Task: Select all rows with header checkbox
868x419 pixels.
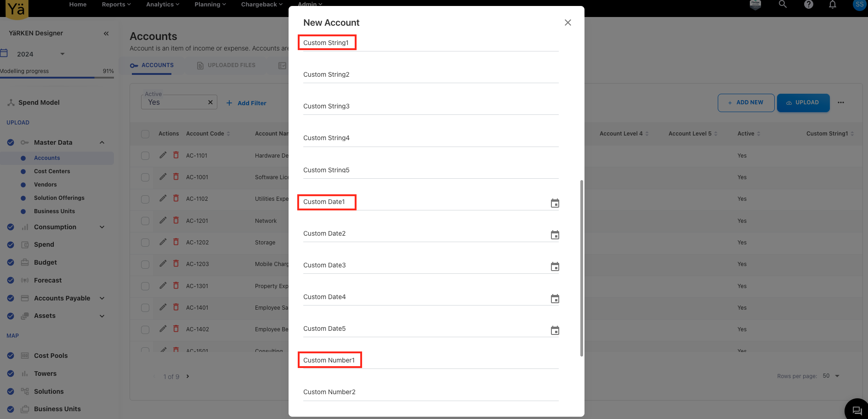Action: (x=145, y=134)
